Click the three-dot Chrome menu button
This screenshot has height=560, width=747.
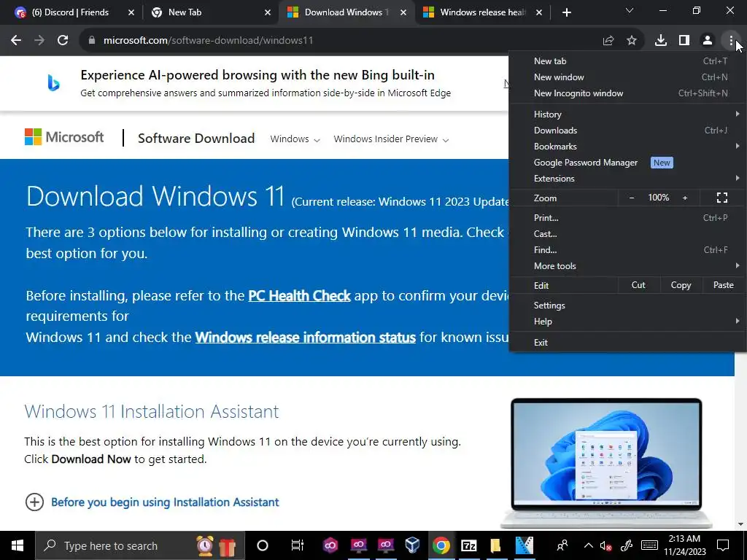pos(731,41)
